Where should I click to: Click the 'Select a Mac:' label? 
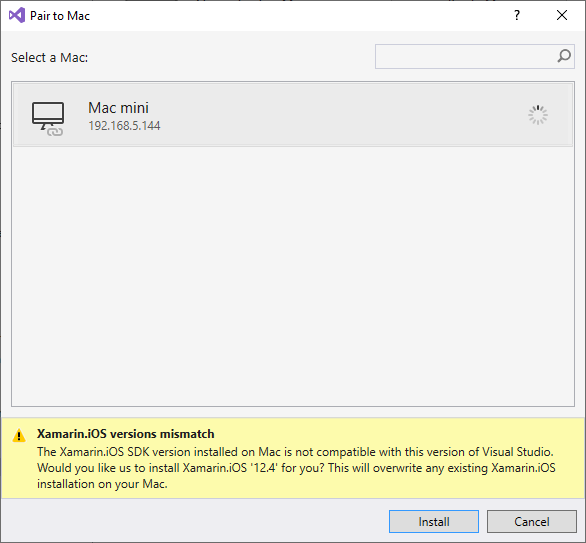click(49, 58)
